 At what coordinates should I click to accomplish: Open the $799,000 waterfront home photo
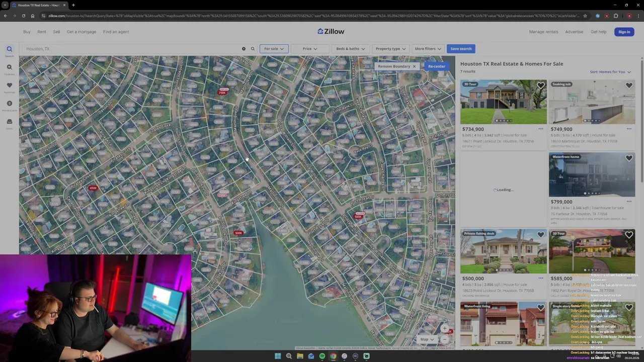click(x=592, y=174)
